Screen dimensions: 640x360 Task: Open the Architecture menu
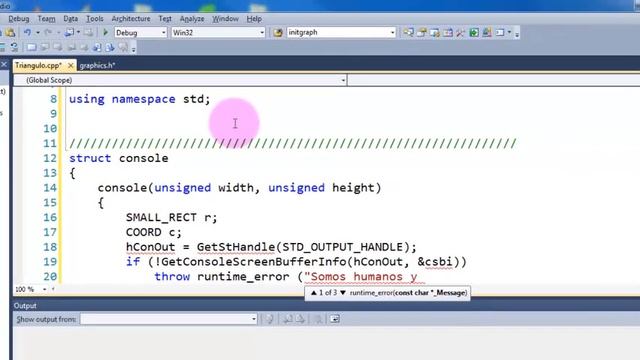click(131, 19)
